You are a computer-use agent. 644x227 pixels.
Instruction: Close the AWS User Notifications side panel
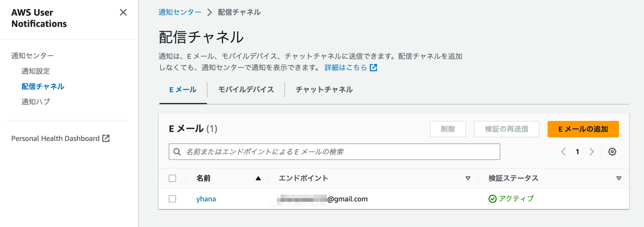[x=123, y=13]
